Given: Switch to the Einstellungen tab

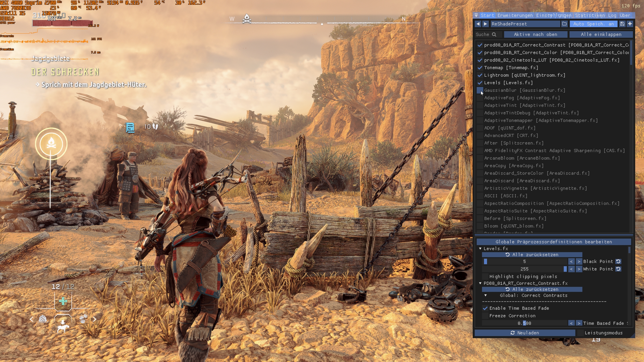Looking at the screenshot, I should tap(554, 15).
